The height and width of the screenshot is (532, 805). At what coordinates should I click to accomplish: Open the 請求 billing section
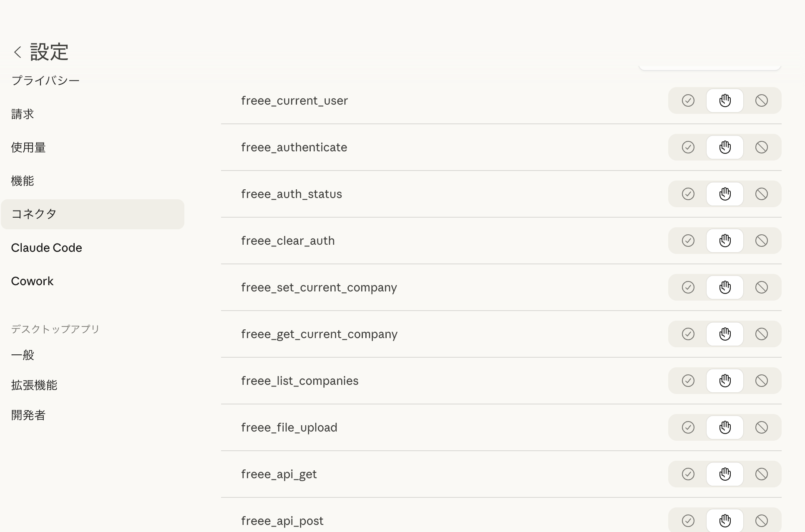click(x=23, y=114)
